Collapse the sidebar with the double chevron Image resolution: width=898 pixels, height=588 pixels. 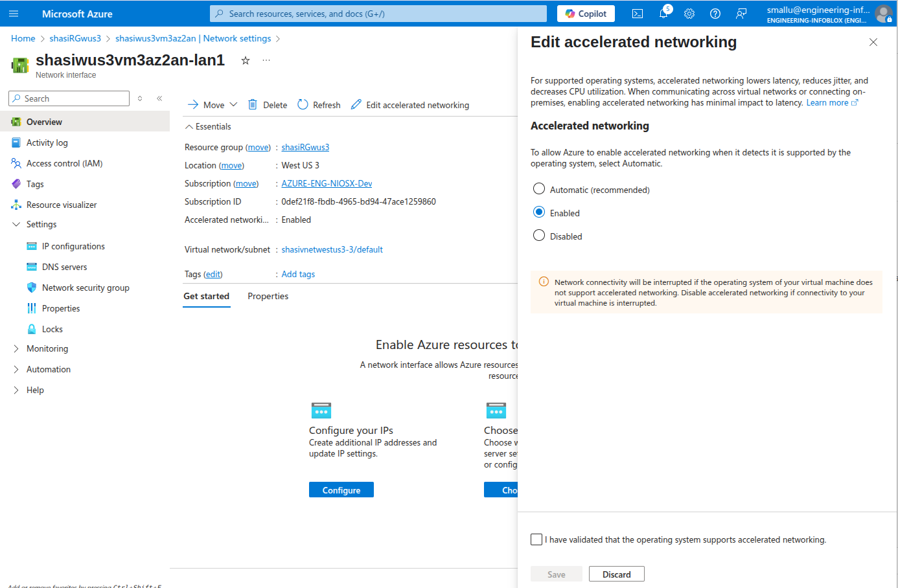[159, 98]
